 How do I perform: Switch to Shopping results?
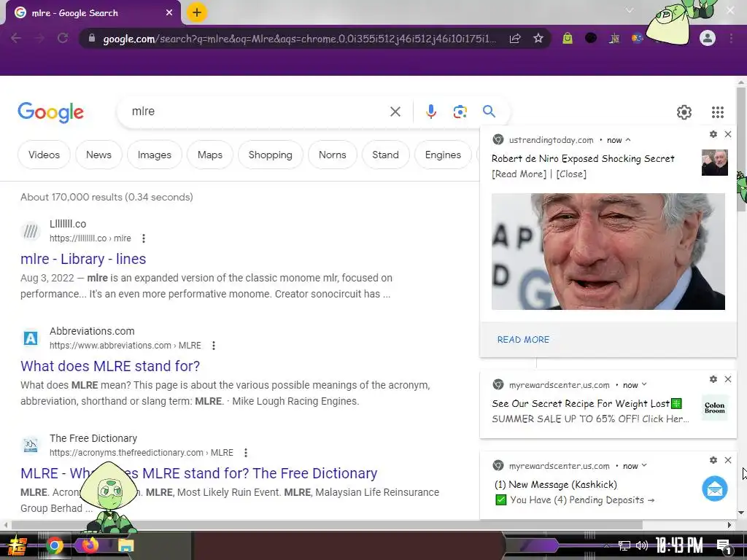click(x=270, y=155)
